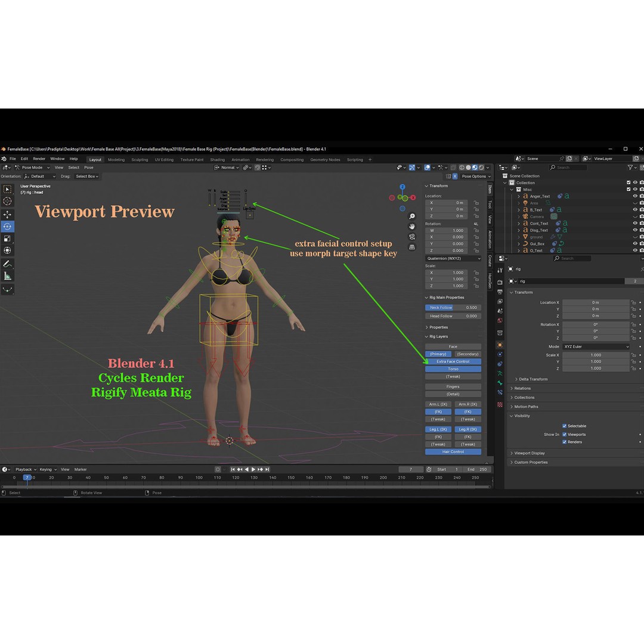Open the Edit menu

24,159
